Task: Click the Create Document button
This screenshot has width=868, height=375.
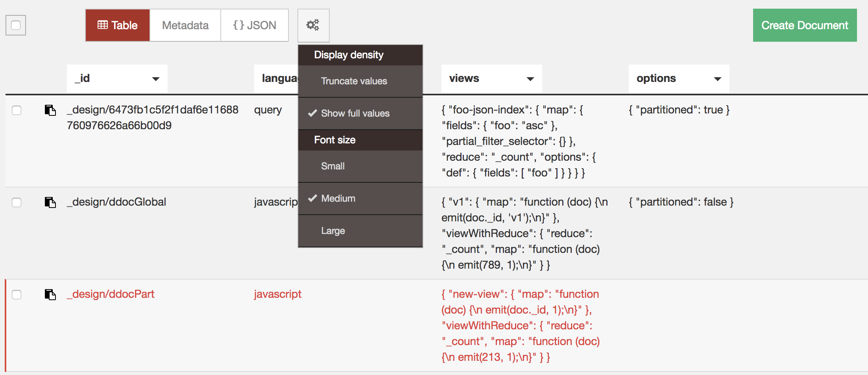Action: (805, 25)
